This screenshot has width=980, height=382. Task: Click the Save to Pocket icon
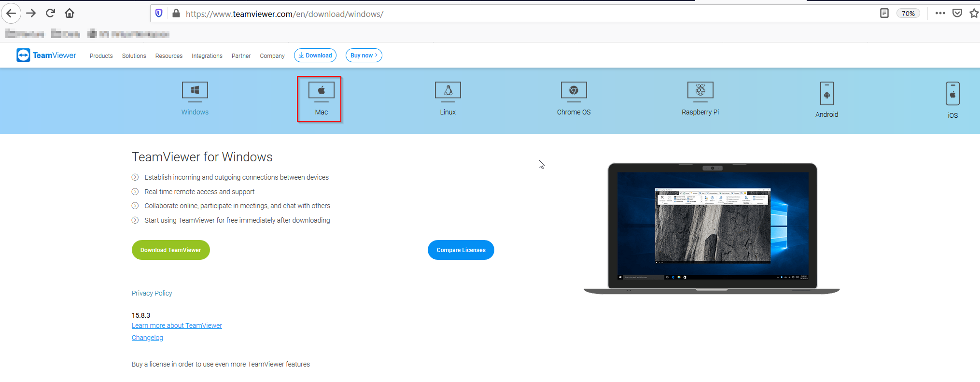coord(957,13)
